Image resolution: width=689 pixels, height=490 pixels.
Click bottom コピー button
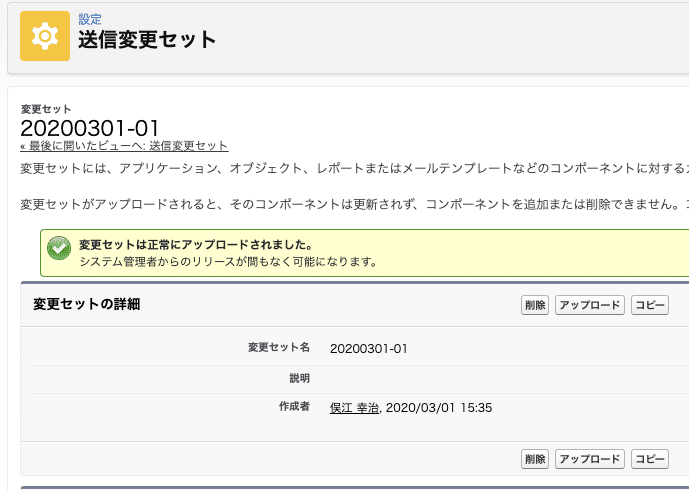click(650, 459)
